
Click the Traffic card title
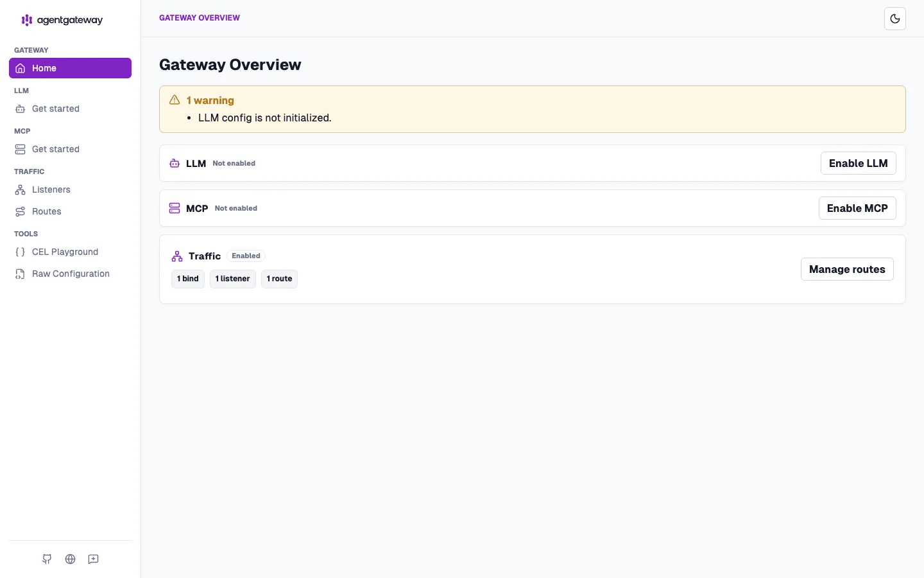coord(205,256)
